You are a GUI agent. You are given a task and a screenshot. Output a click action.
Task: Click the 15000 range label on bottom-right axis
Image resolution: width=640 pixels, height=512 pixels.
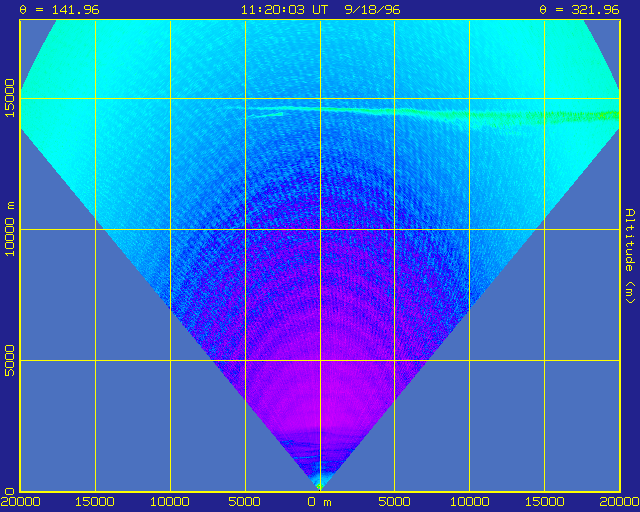pyautogui.click(x=544, y=502)
